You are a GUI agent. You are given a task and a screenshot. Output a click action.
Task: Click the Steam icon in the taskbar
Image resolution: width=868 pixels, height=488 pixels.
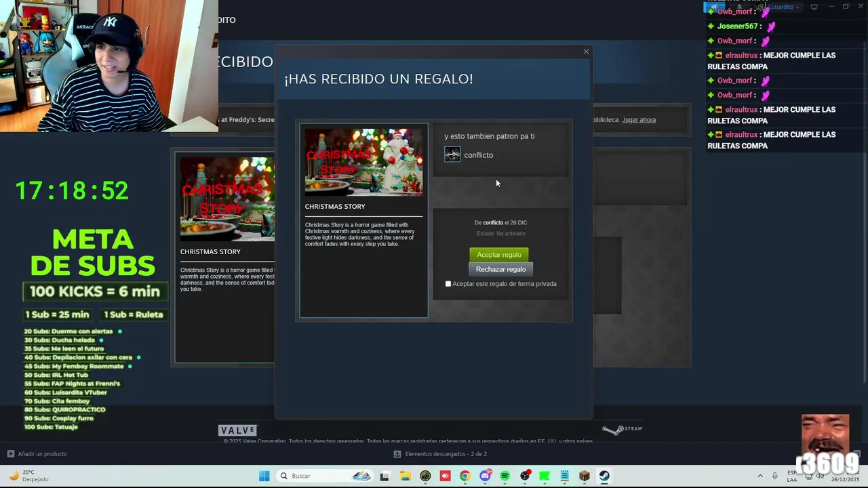(604, 476)
